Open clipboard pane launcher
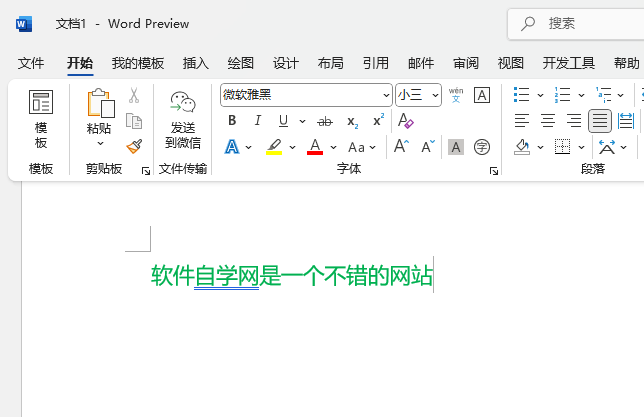Image resolution: width=644 pixels, height=417 pixels. coord(146,170)
